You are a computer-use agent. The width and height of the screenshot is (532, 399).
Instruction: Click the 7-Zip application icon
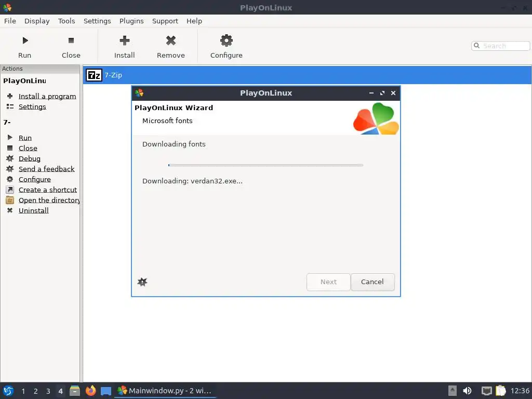(x=94, y=75)
